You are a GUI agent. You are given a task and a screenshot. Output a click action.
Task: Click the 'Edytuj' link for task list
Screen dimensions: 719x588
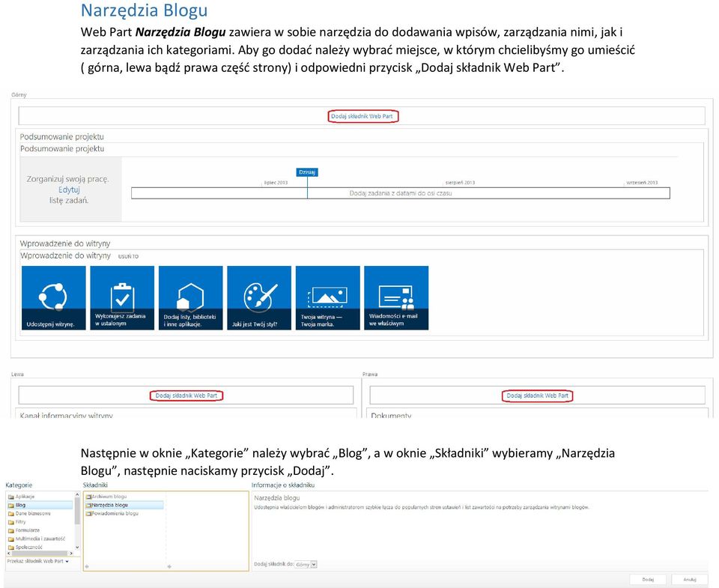[x=69, y=190]
